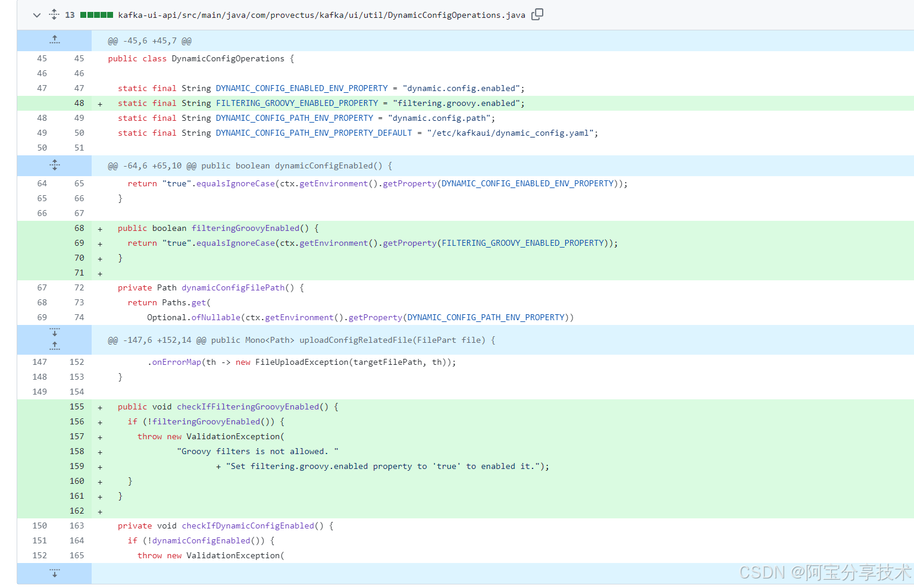Click the plus marker on line 71
The width and height of the screenshot is (914, 588).
(x=100, y=273)
